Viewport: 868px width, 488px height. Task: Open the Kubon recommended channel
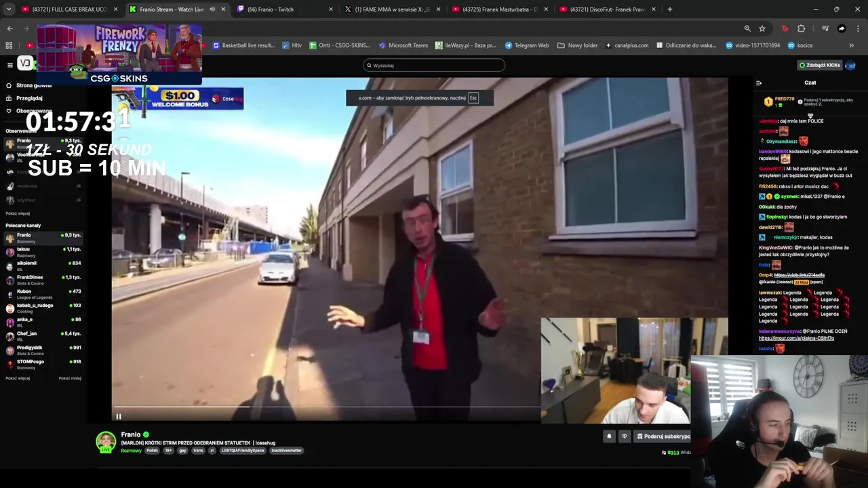pos(44,294)
